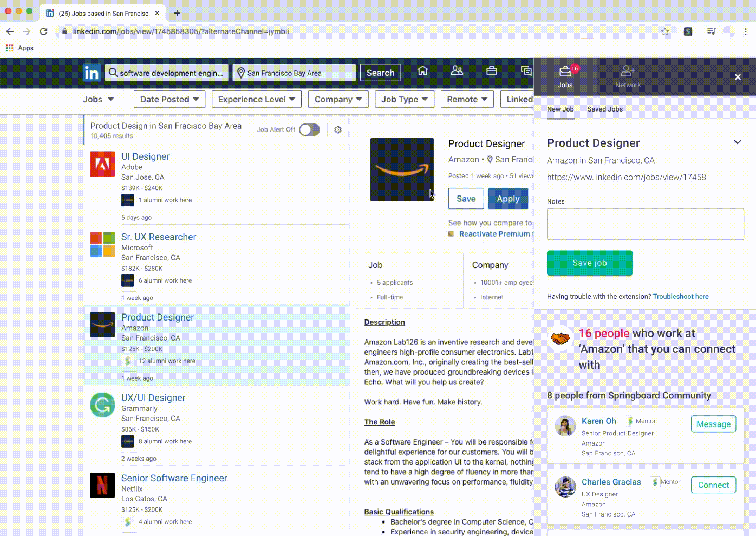The height and width of the screenshot is (536, 756).
Task: Select the New Job tab
Action: 561,109
